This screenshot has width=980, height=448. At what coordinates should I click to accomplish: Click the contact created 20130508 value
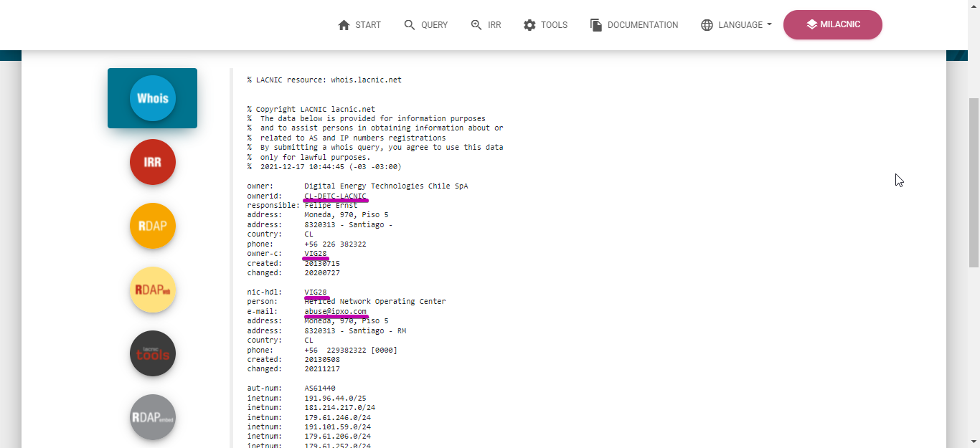(322, 360)
